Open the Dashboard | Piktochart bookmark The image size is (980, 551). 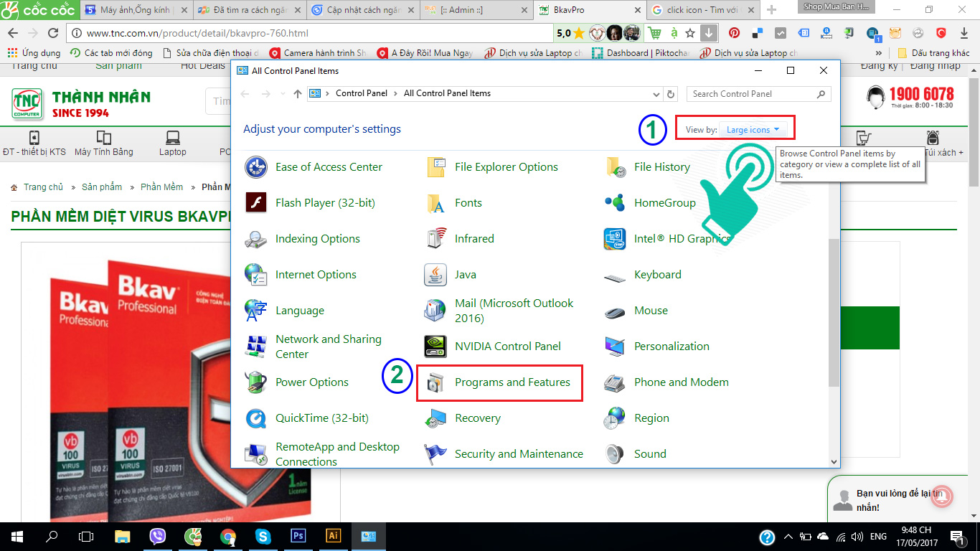[x=640, y=53]
